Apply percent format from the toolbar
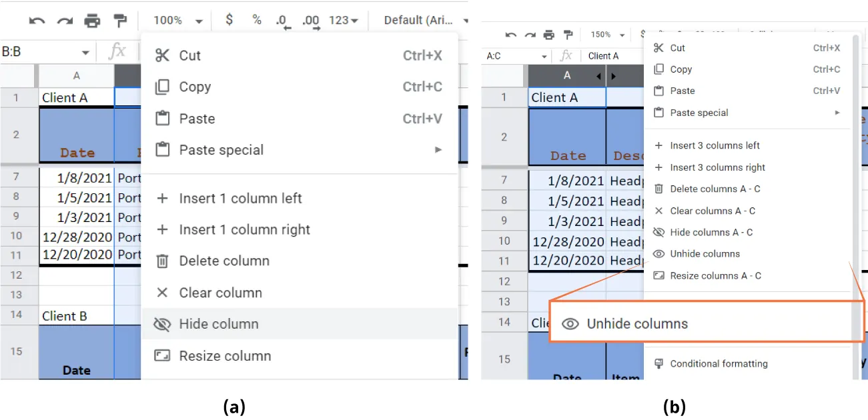The image size is (868, 420). 256,21
